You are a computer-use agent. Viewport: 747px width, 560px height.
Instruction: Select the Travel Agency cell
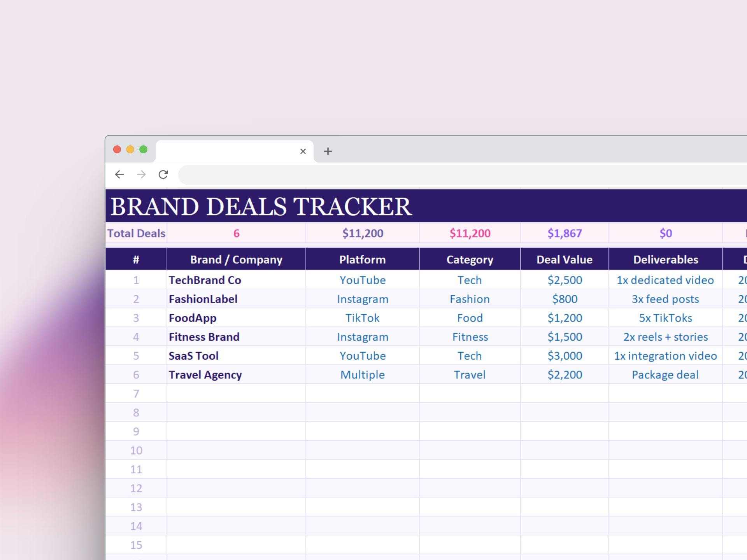click(x=236, y=374)
